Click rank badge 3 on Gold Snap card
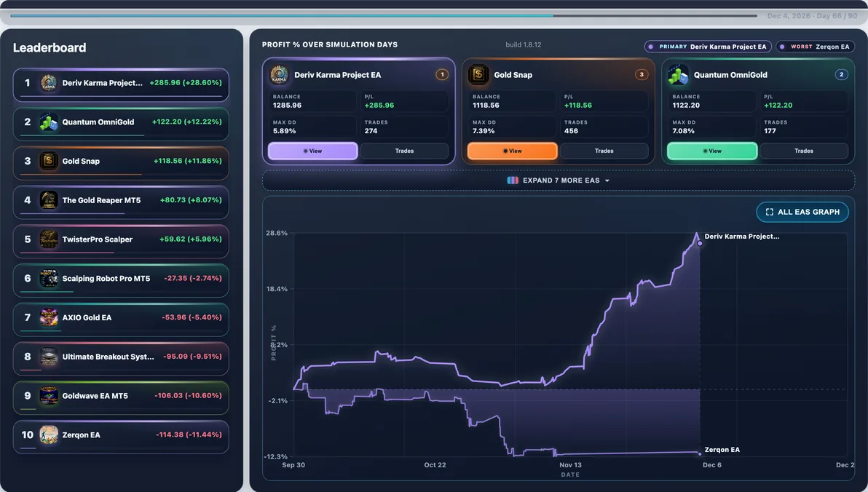 [642, 75]
